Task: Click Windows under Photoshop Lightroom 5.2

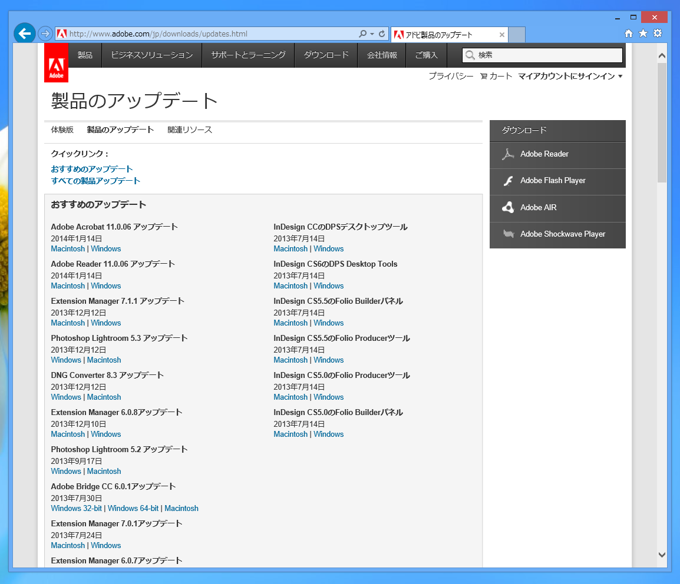Action: (66, 471)
